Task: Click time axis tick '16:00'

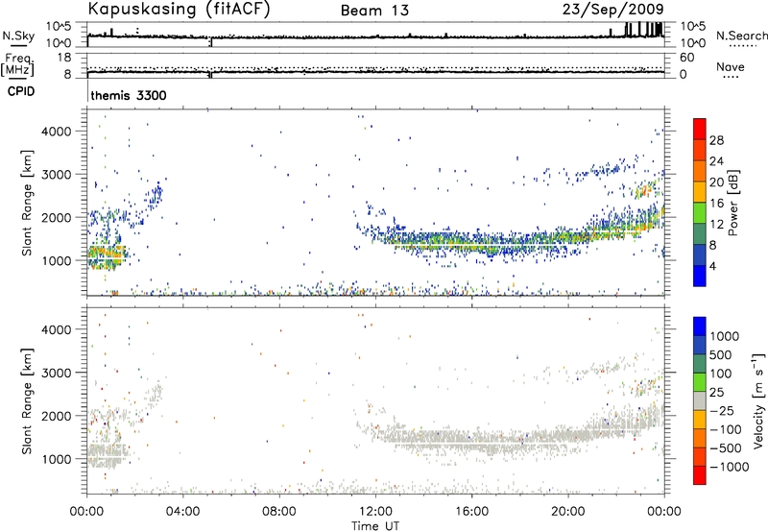Action: pos(471,512)
